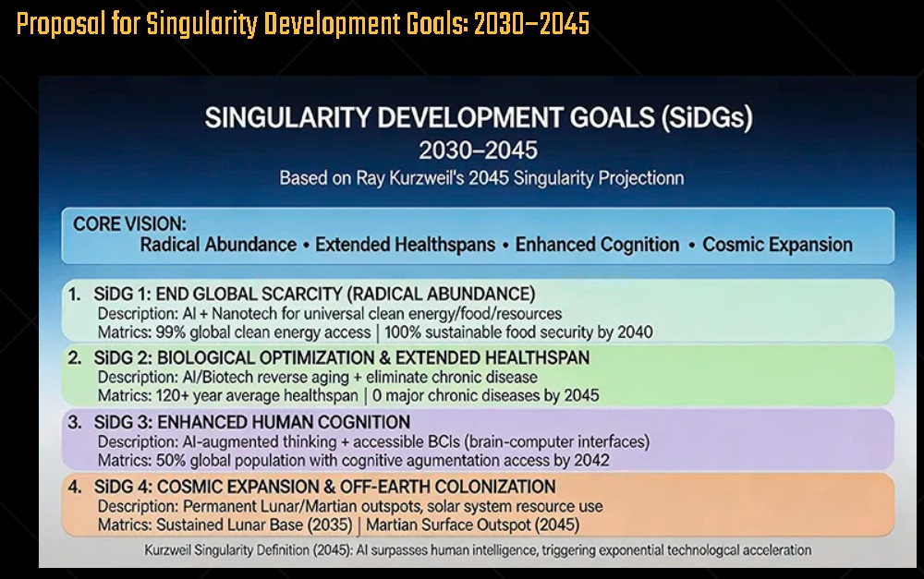This screenshot has width=924, height=579.
Task: Click the 'Kurzweil Singularity Definition (2045)' footnote
Action: [478, 550]
